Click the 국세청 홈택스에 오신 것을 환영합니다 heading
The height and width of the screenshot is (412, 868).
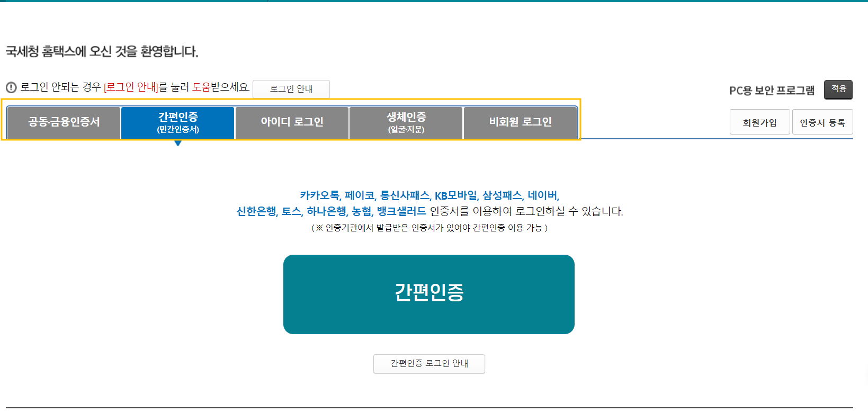[102, 51]
